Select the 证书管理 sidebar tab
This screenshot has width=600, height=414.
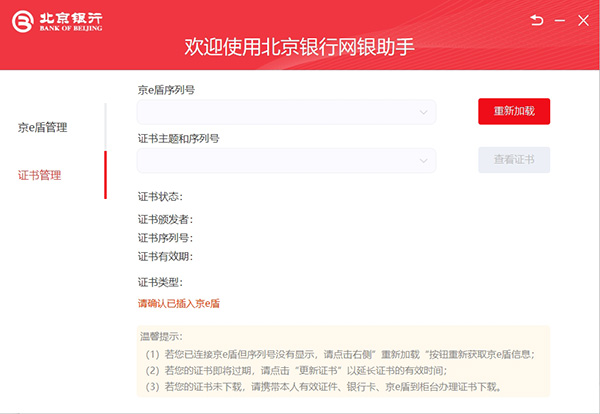point(39,175)
